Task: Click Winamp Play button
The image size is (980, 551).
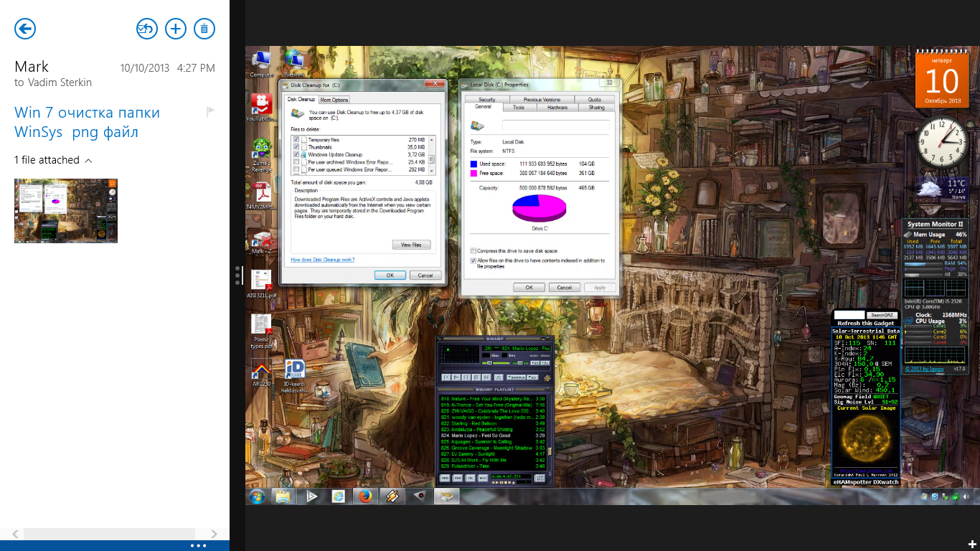Action: pyautogui.click(x=456, y=377)
